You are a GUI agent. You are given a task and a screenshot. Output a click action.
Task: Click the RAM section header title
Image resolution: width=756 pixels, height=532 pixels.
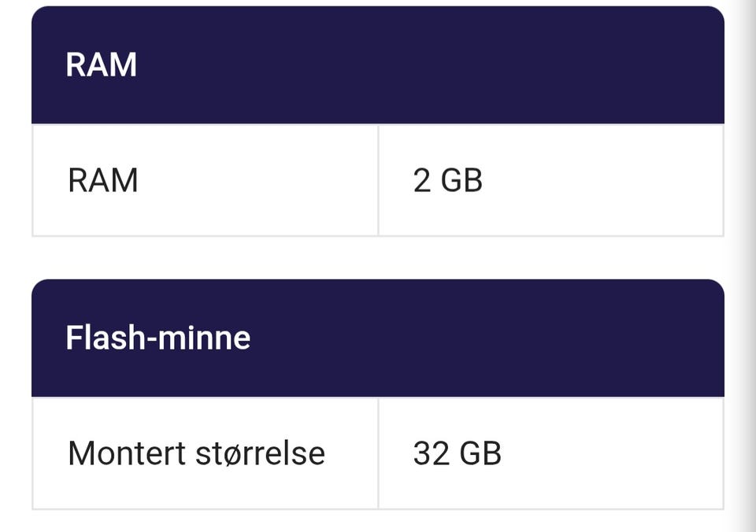point(101,65)
